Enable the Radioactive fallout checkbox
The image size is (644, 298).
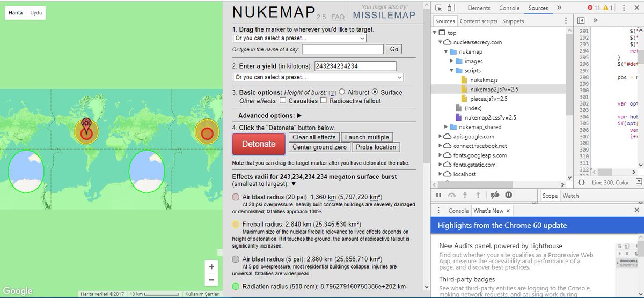click(323, 100)
